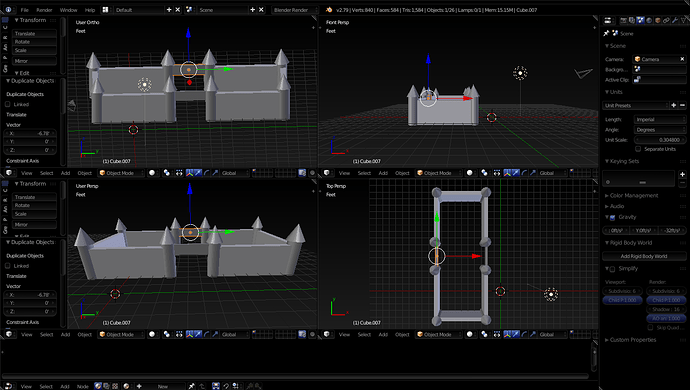Click pivot point icon in top-left viewport header

[167, 173]
